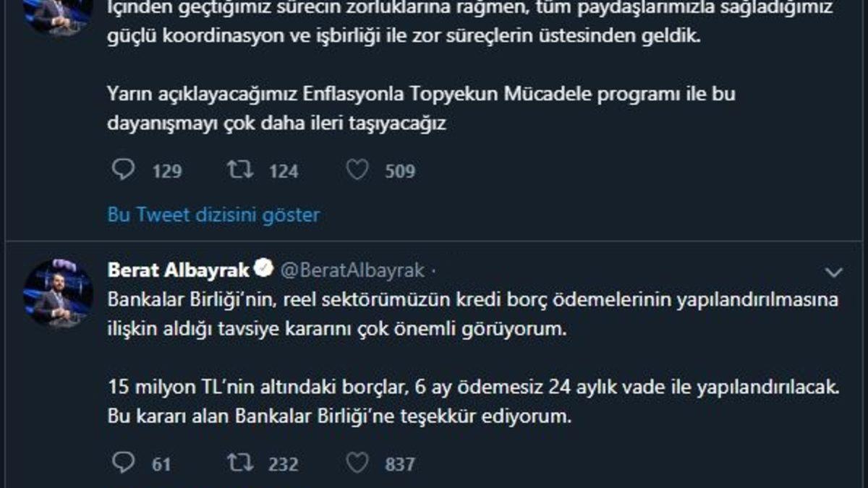
Task: Open Berat Albayrak profile name
Action: pyautogui.click(x=178, y=270)
